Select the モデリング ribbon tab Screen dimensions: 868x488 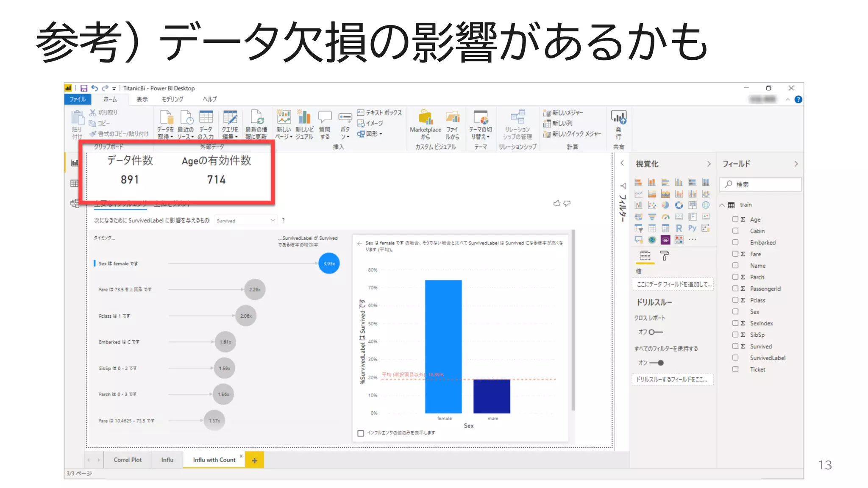point(172,99)
